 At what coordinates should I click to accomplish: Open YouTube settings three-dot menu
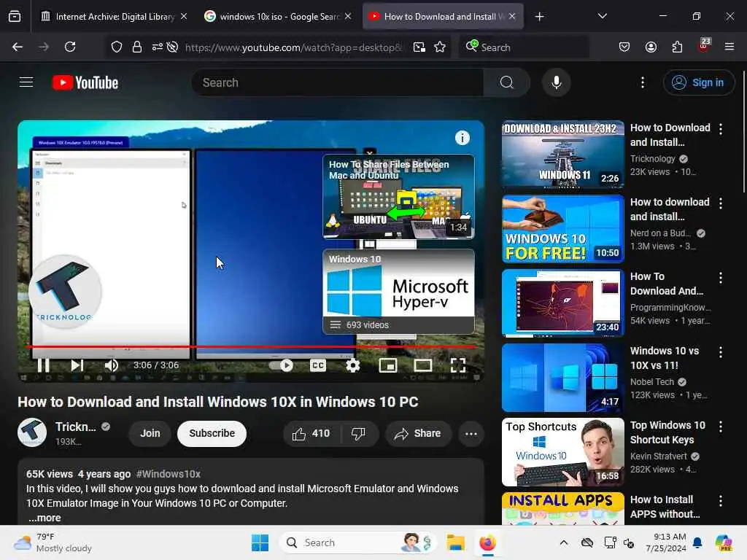pyautogui.click(x=642, y=82)
